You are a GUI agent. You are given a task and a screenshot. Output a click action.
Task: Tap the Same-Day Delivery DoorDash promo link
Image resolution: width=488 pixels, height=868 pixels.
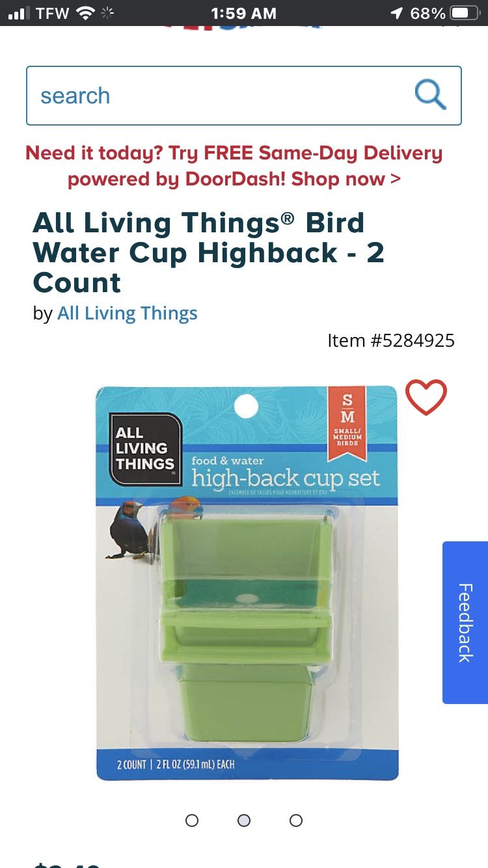234,166
